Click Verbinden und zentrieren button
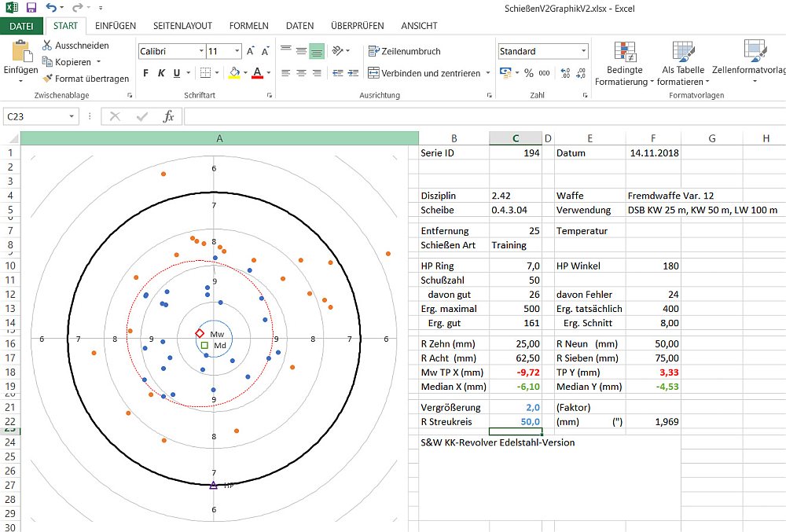The width and height of the screenshot is (786, 532). 423,73
